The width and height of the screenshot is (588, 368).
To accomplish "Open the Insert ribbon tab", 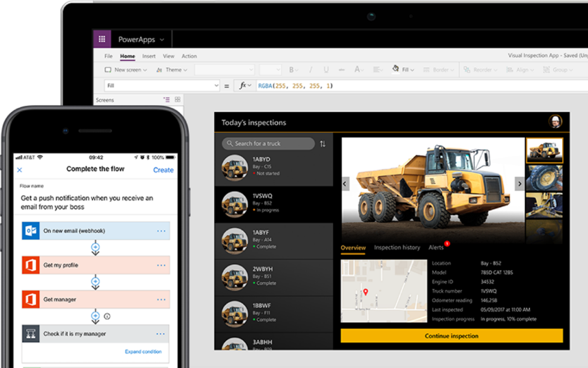I will pyautogui.click(x=149, y=56).
